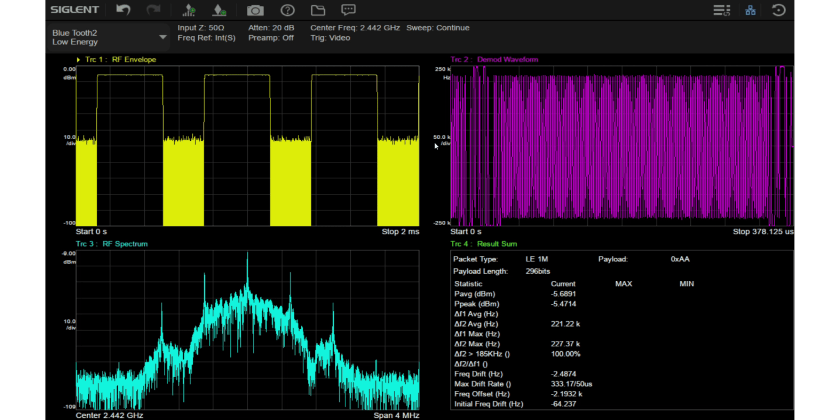This screenshot has height=420, width=840.
Task: Click the redo arrow icon
Action: (154, 10)
